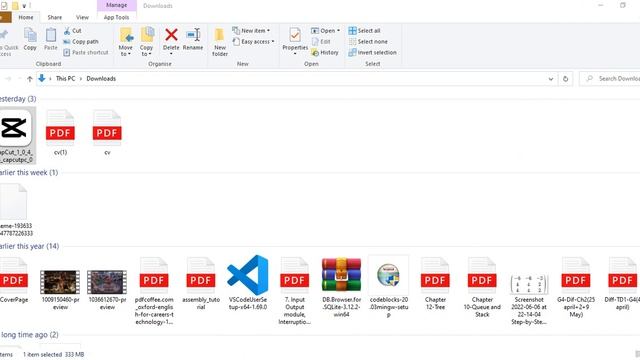Viewport: 640px width, 360px height.
Task: Click the Cut scissors icon
Action: (x=67, y=31)
